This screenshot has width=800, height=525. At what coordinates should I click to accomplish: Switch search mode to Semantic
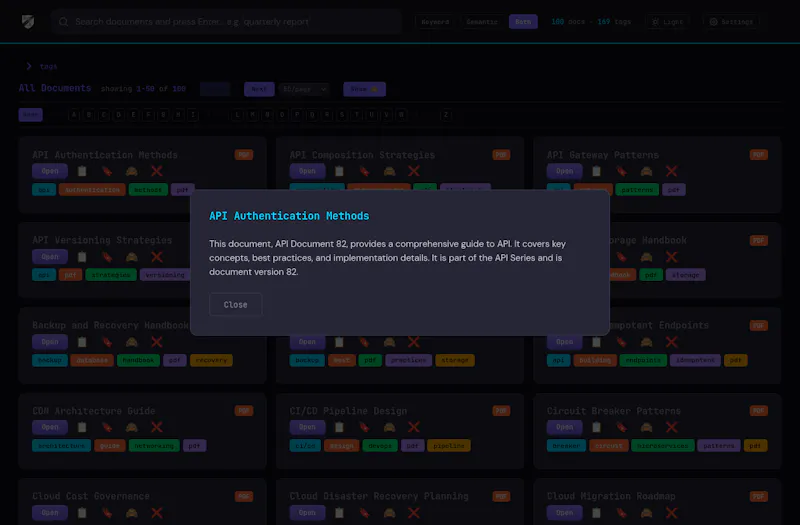pyautogui.click(x=482, y=22)
